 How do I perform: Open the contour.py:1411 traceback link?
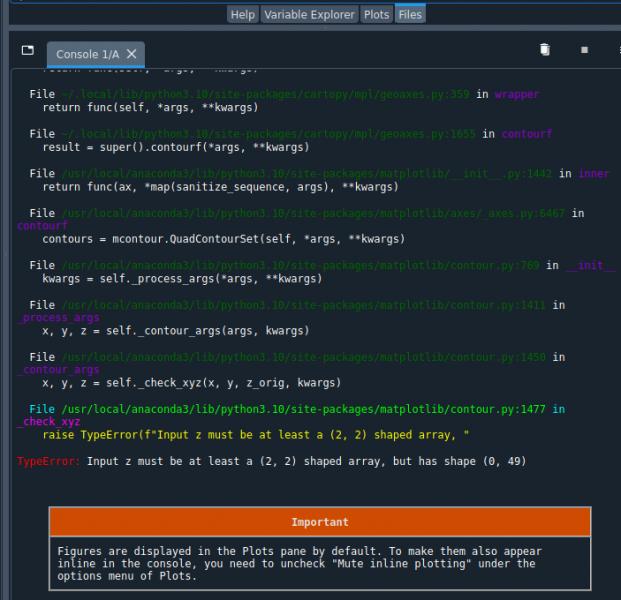[303, 305]
